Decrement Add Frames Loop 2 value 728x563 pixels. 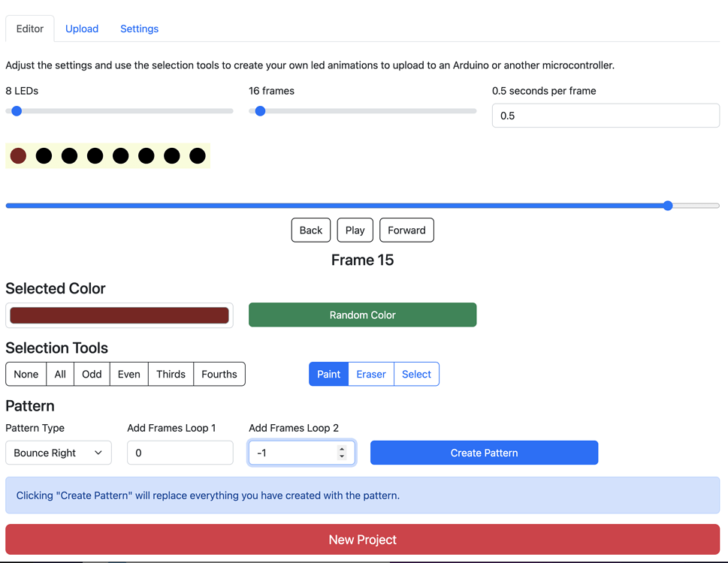coord(343,457)
